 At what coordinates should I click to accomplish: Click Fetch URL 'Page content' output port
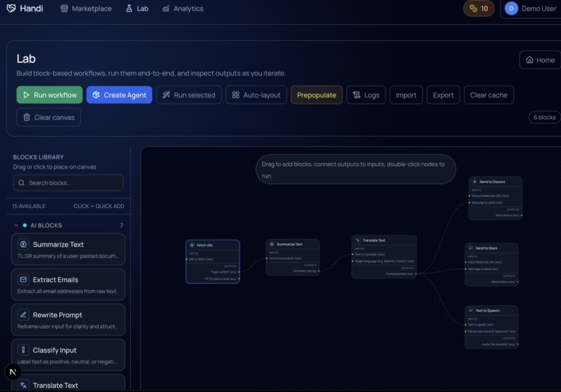[x=239, y=272]
